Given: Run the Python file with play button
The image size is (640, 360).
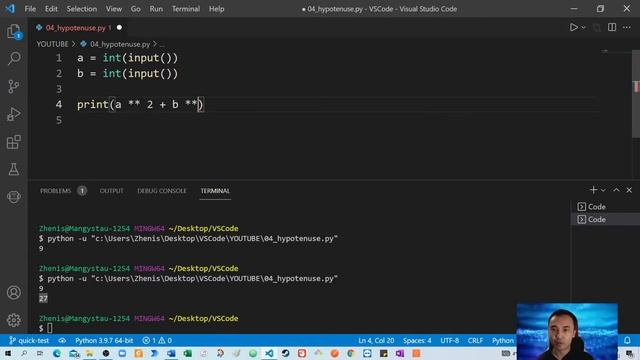Looking at the screenshot, I should (573, 27).
